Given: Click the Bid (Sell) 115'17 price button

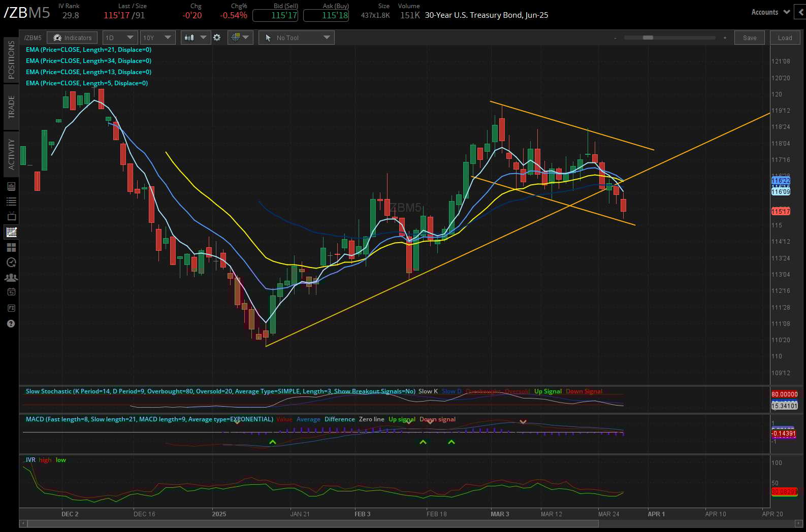Looking at the screenshot, I should pyautogui.click(x=275, y=15).
